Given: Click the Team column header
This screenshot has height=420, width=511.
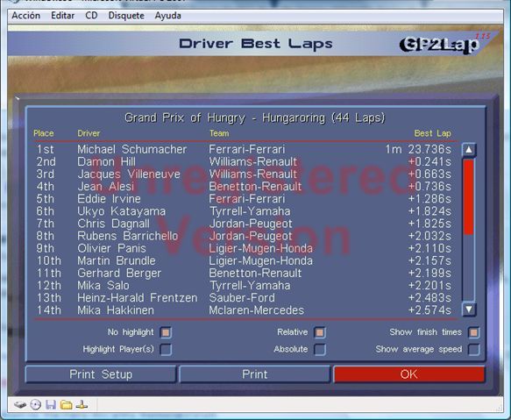Looking at the screenshot, I should click(x=219, y=133).
